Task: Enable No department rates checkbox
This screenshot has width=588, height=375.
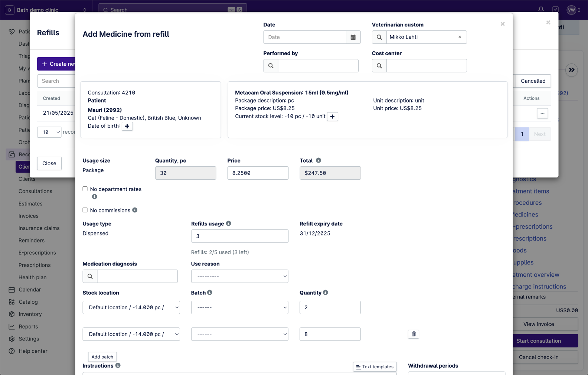Action: pyautogui.click(x=85, y=189)
